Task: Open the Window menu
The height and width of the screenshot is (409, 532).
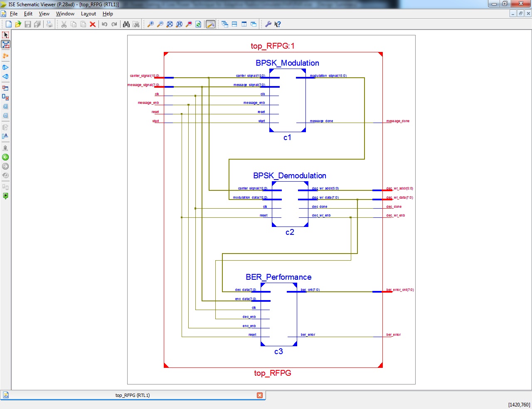Action: (x=65, y=14)
